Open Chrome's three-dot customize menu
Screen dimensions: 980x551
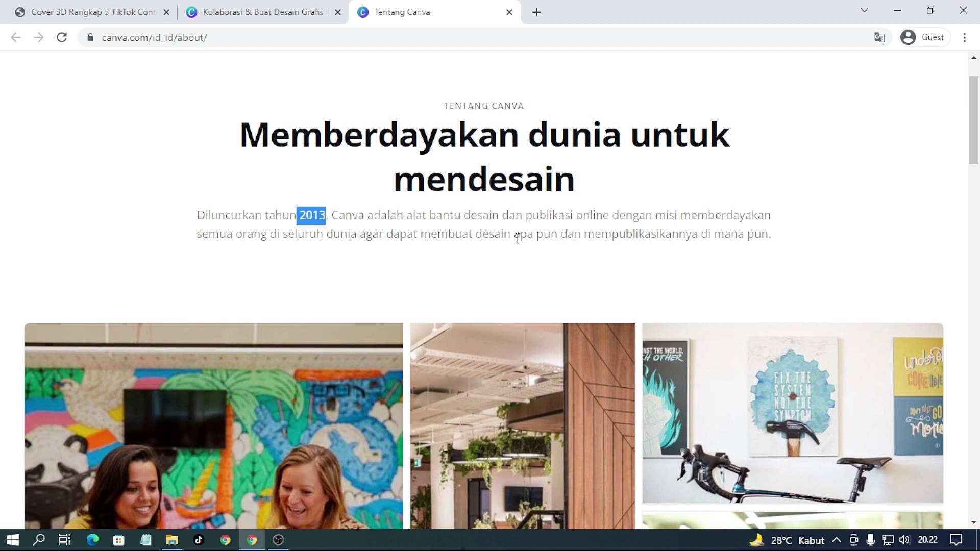point(964,37)
